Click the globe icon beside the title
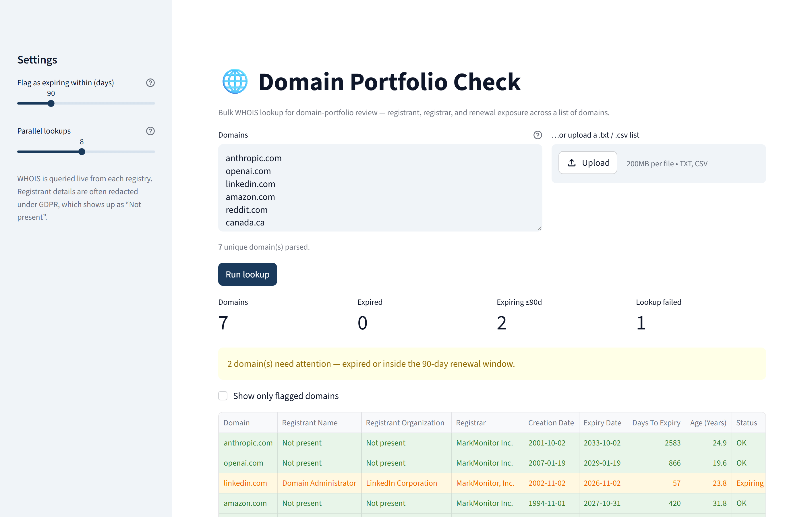Viewport: 812px width, 517px height. 235,81
